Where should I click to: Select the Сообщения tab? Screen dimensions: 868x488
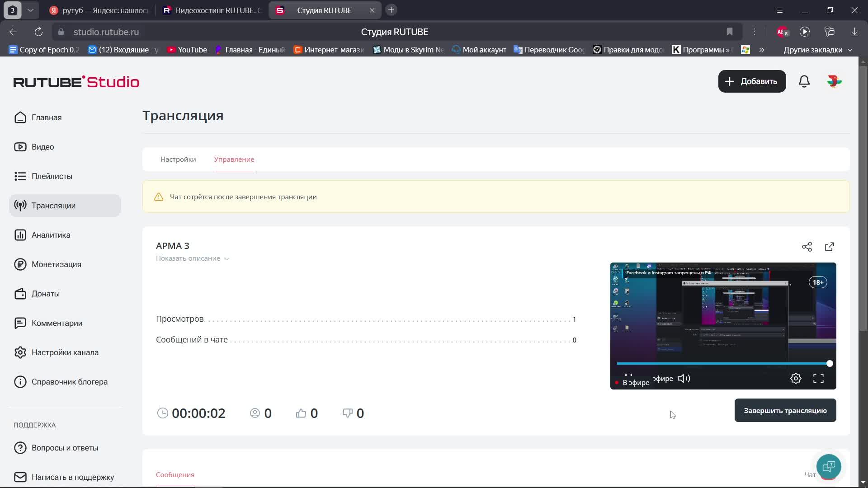click(x=175, y=475)
